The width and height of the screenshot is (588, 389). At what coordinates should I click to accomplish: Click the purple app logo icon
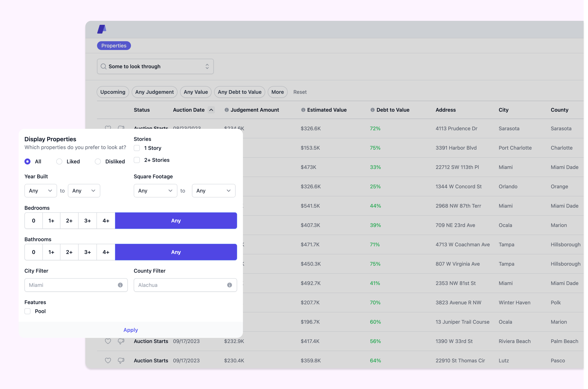coord(102,29)
